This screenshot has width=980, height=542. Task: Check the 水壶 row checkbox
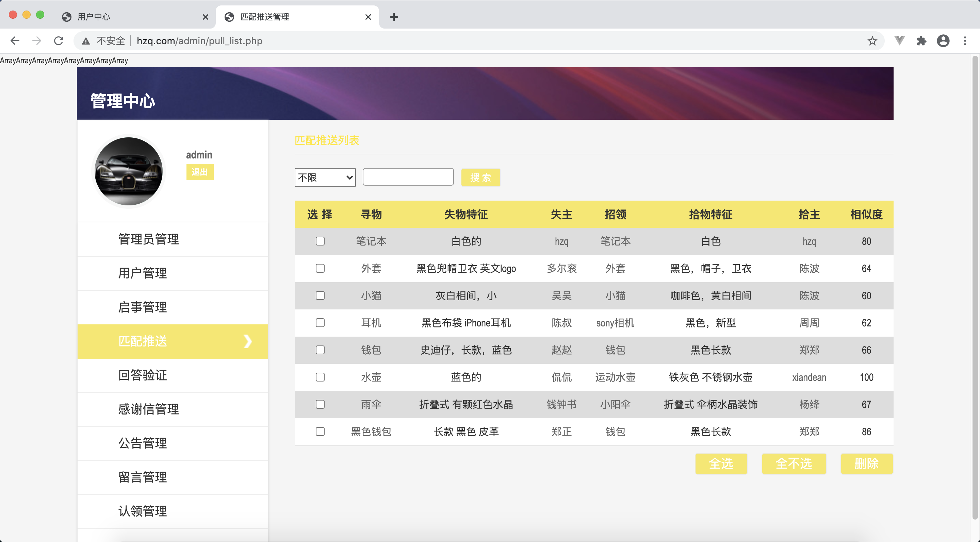[x=320, y=377]
